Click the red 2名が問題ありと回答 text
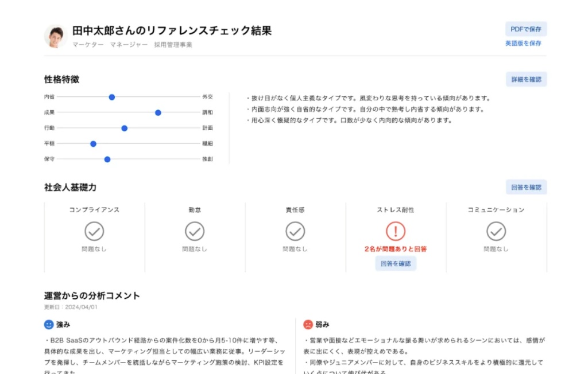 (396, 249)
